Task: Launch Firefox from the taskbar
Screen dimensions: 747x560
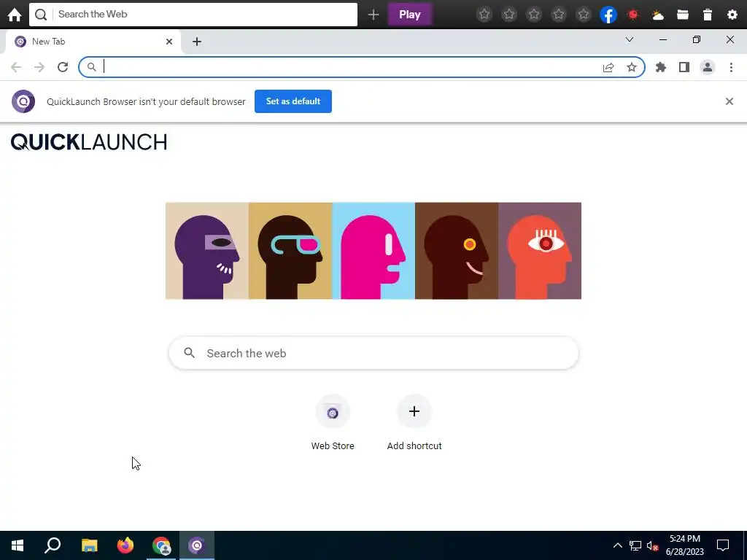Action: (x=125, y=545)
